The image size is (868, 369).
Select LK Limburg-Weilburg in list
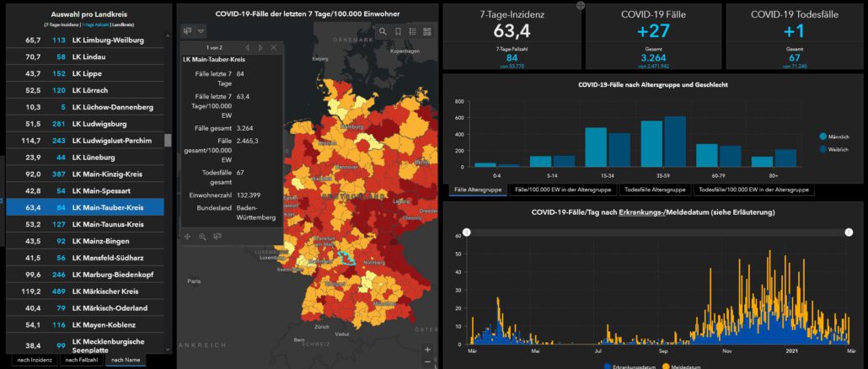(85, 40)
